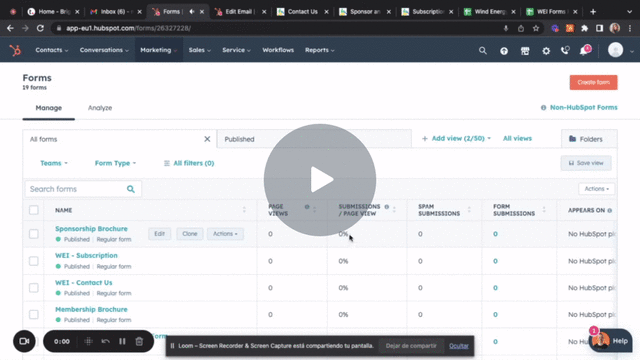Click the Save view button
Viewport: 640px width, 360px height.
[x=586, y=163]
